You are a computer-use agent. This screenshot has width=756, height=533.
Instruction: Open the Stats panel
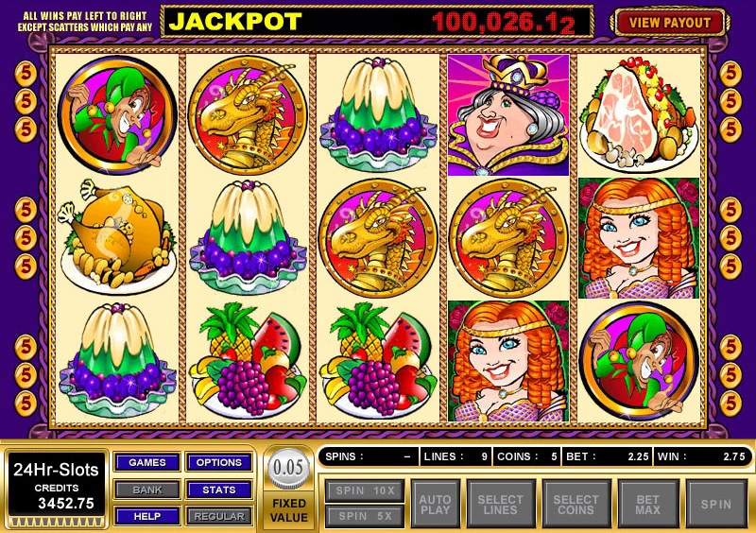pyautogui.click(x=219, y=490)
